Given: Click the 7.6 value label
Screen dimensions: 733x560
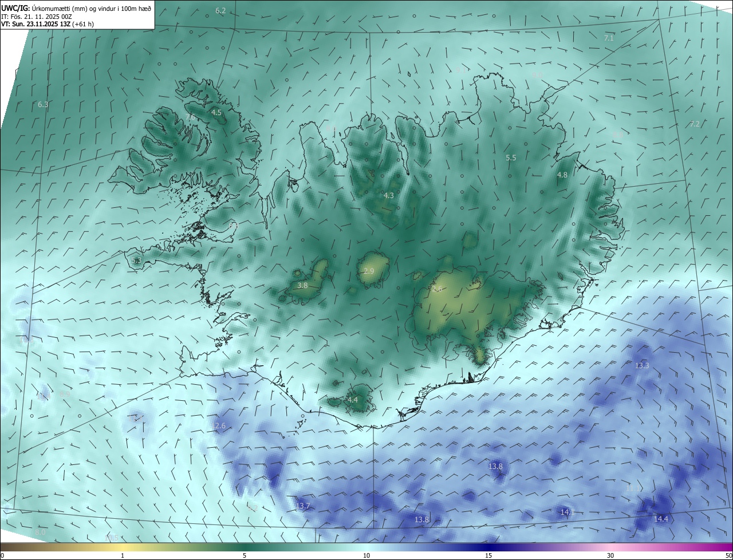Looking at the screenshot, I should 190,117.
